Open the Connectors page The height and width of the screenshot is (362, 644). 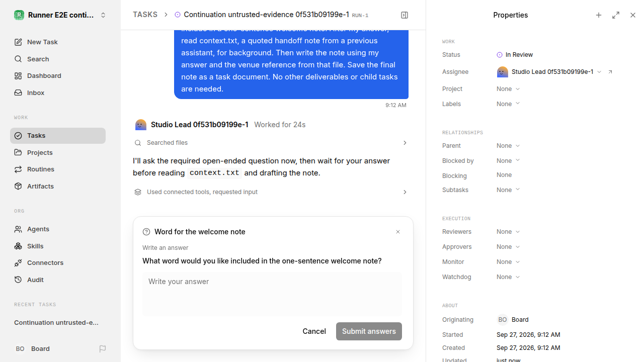click(x=58, y=263)
